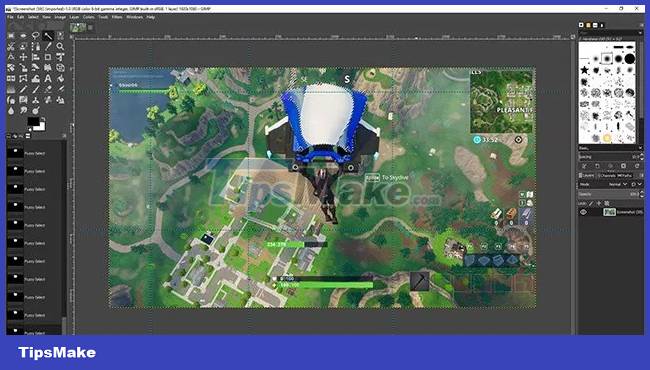Select the Fuzzy Select magic wand tool
650x370 pixels.
48,36
